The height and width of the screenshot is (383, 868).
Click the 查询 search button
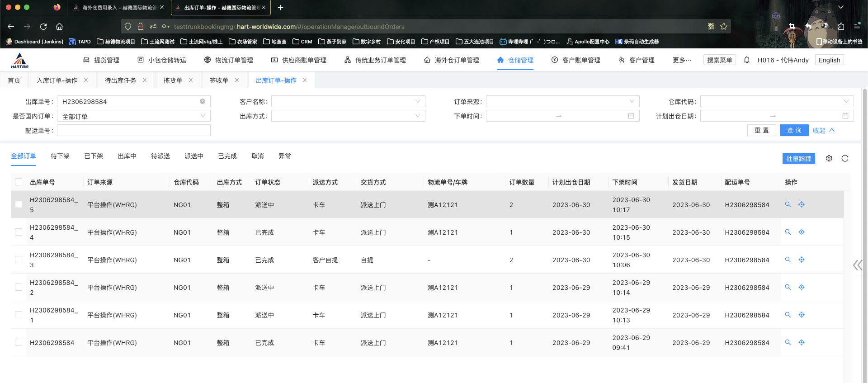tap(794, 130)
